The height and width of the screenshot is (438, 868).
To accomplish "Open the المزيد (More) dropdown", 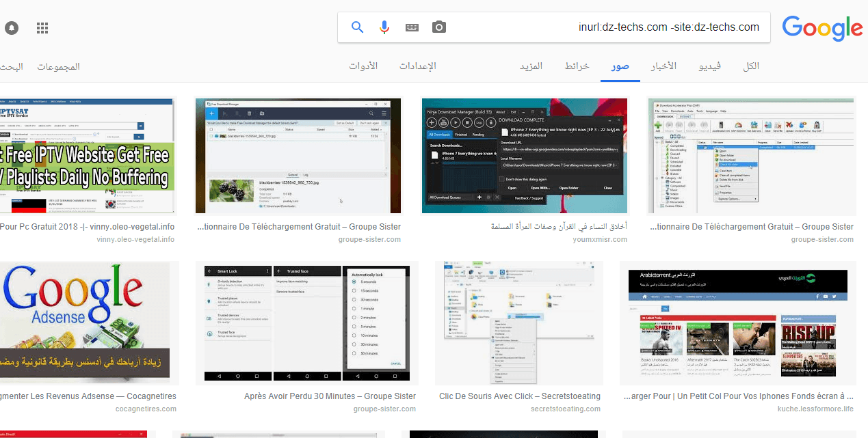I will pos(531,66).
